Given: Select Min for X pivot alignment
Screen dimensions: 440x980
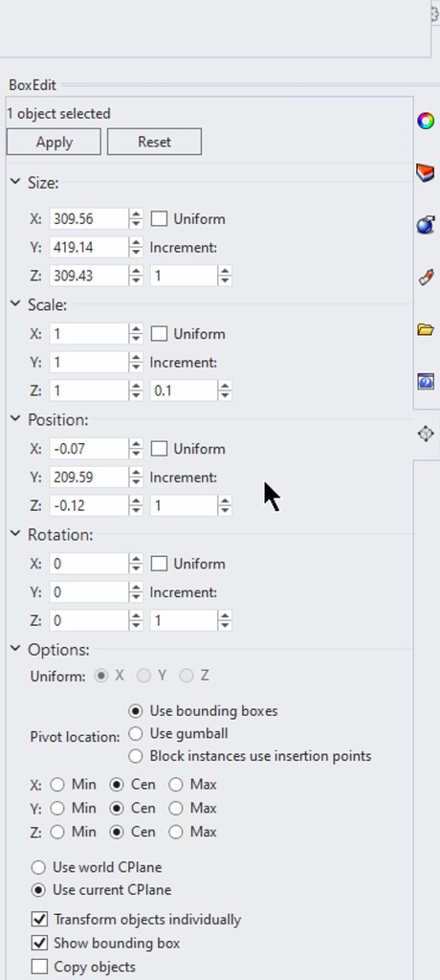Looking at the screenshot, I should [57, 785].
